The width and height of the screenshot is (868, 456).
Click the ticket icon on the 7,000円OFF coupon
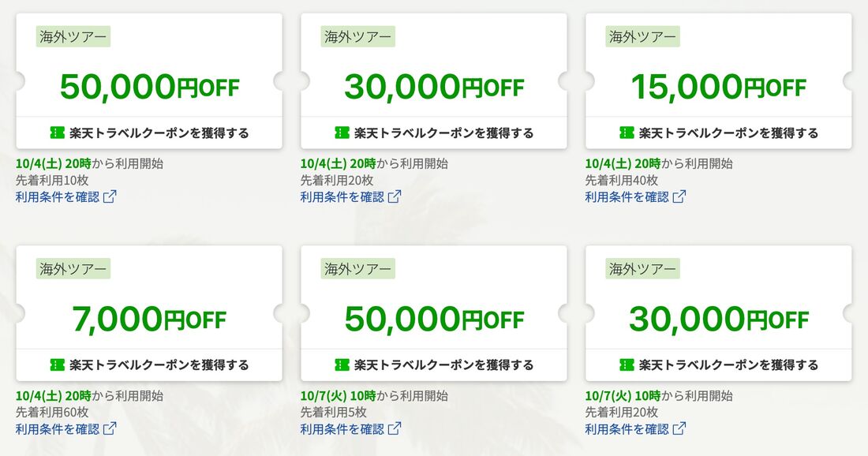click(57, 364)
